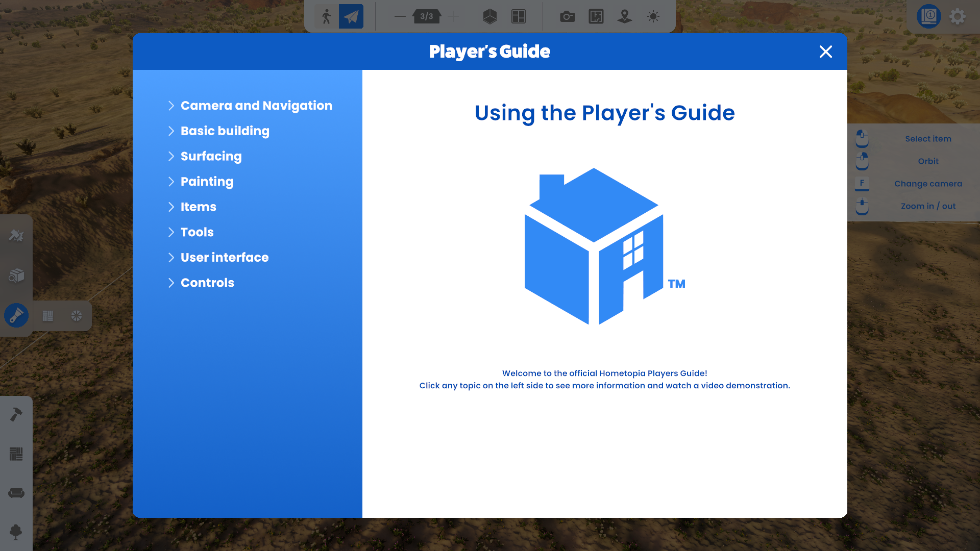980x551 pixels.
Task: Open the Basic building topic
Action: point(225,131)
